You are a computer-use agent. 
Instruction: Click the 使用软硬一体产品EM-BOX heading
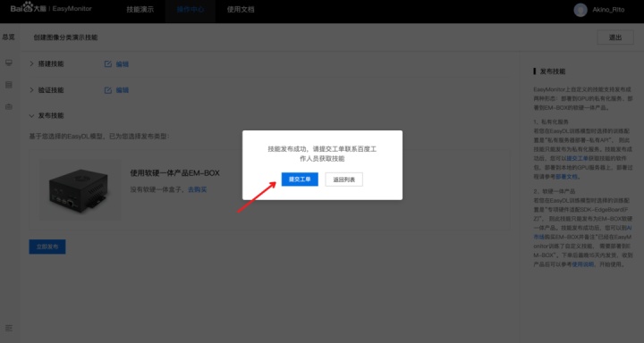[x=174, y=172]
